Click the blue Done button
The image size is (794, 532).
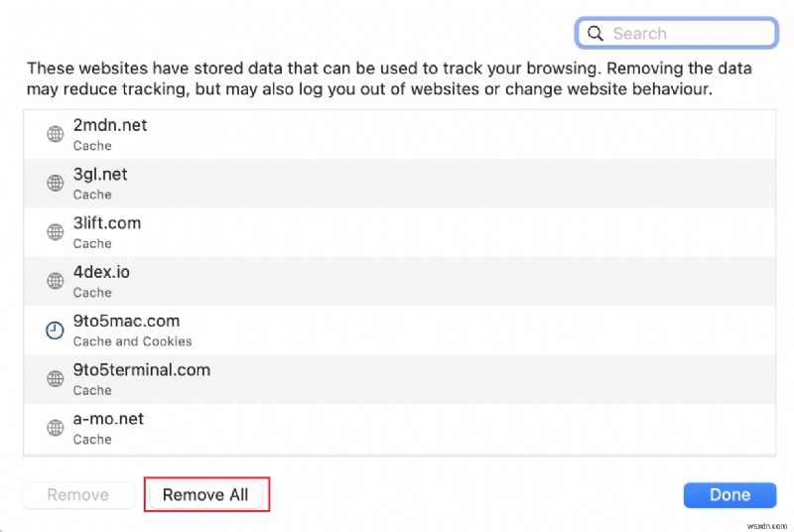click(x=729, y=494)
